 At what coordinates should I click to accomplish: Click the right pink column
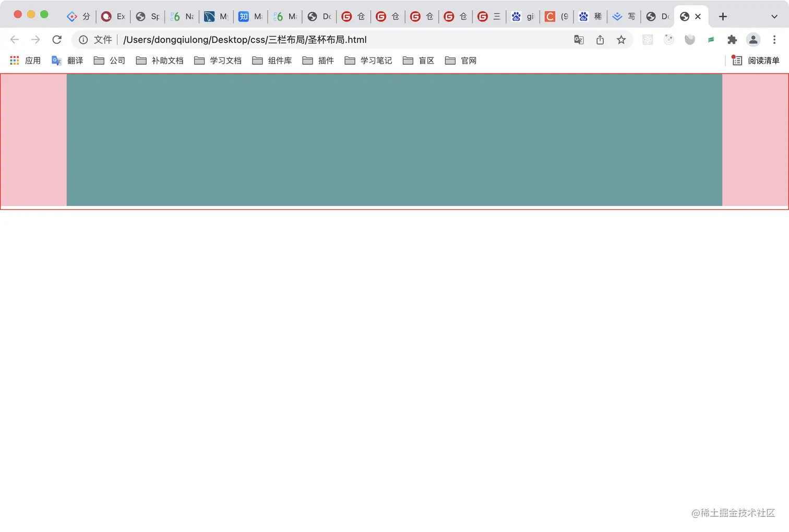coord(755,140)
